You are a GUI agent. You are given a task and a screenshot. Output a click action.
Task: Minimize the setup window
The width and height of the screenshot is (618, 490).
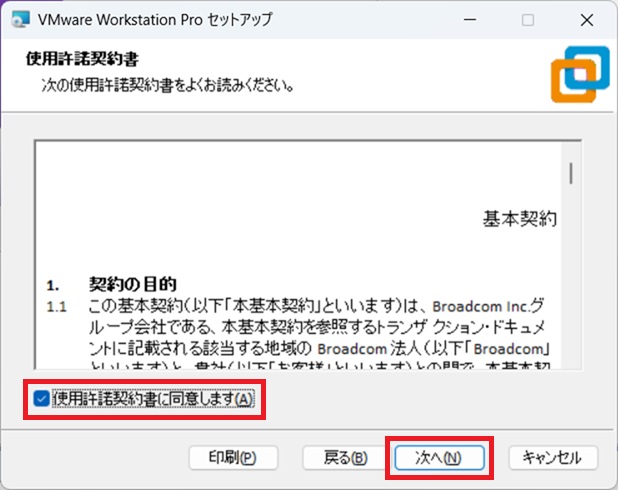(x=470, y=19)
